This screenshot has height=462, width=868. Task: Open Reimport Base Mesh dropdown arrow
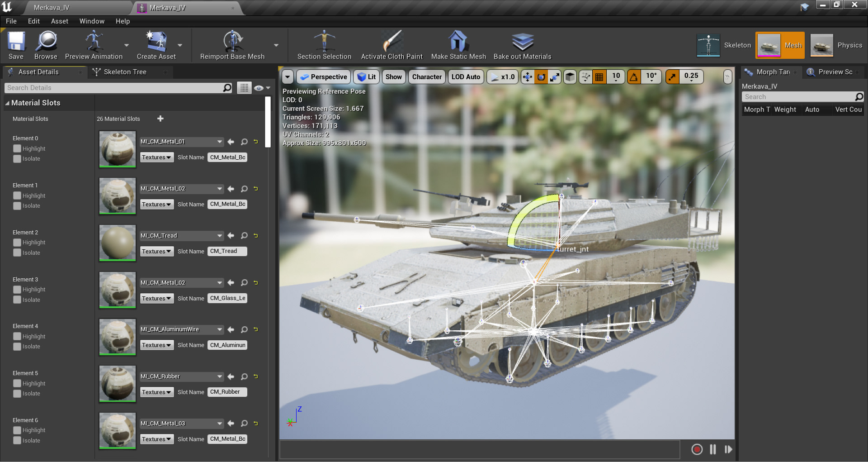(276, 45)
